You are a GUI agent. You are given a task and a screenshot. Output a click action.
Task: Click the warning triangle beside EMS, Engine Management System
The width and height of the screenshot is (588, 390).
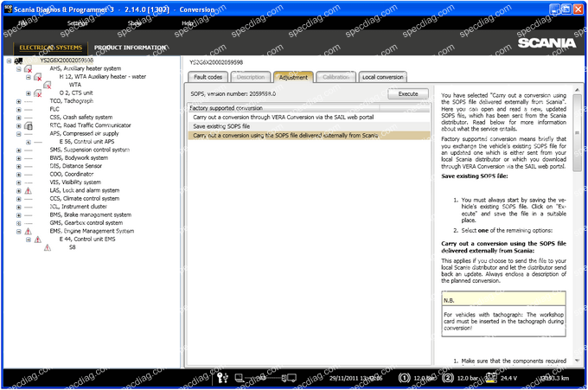[x=29, y=232]
